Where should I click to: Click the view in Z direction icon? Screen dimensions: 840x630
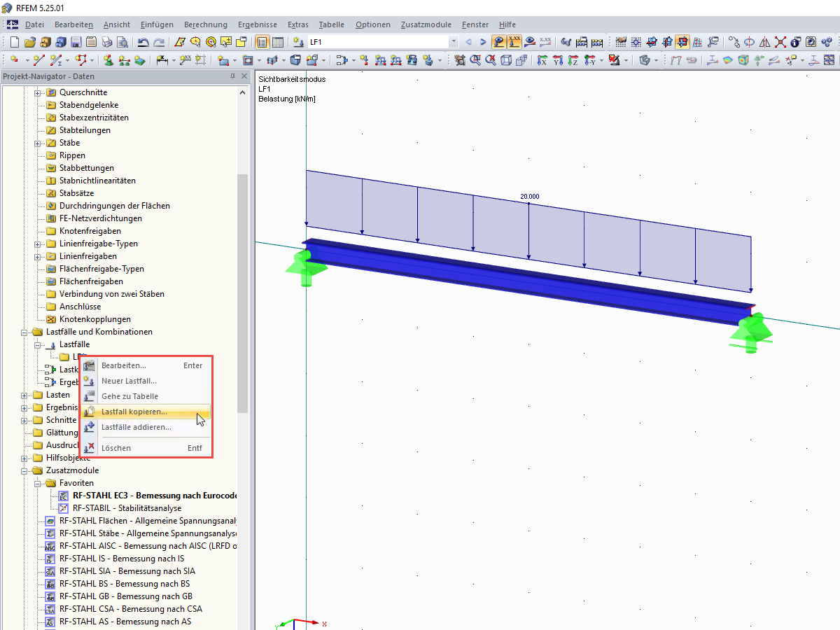coord(573,60)
